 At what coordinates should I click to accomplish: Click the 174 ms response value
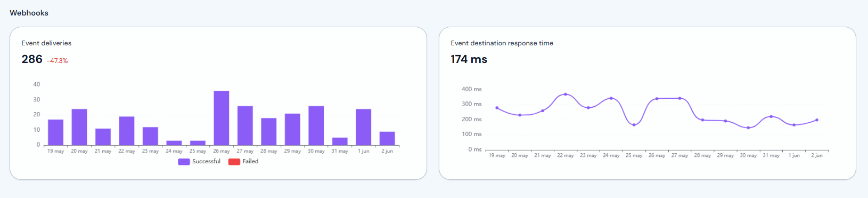[x=469, y=59]
